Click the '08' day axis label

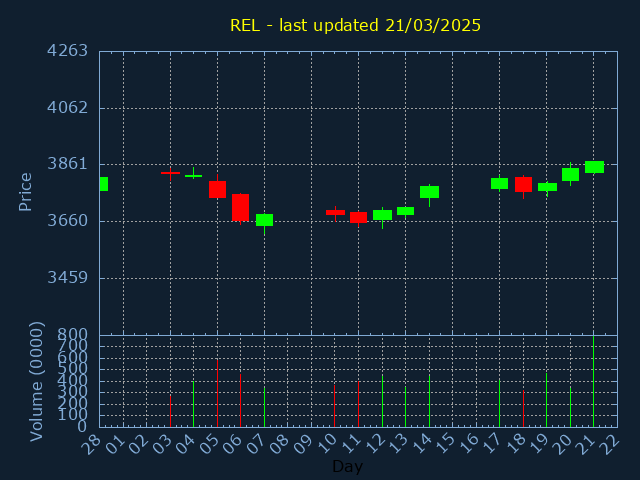click(x=280, y=444)
